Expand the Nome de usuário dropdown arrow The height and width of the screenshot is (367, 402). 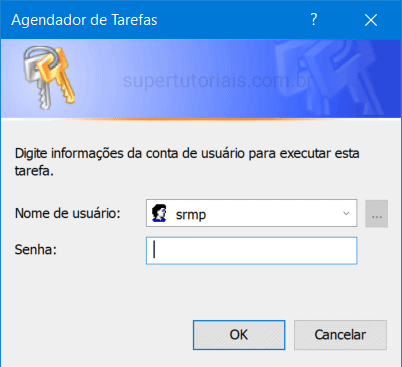pyautogui.click(x=346, y=213)
